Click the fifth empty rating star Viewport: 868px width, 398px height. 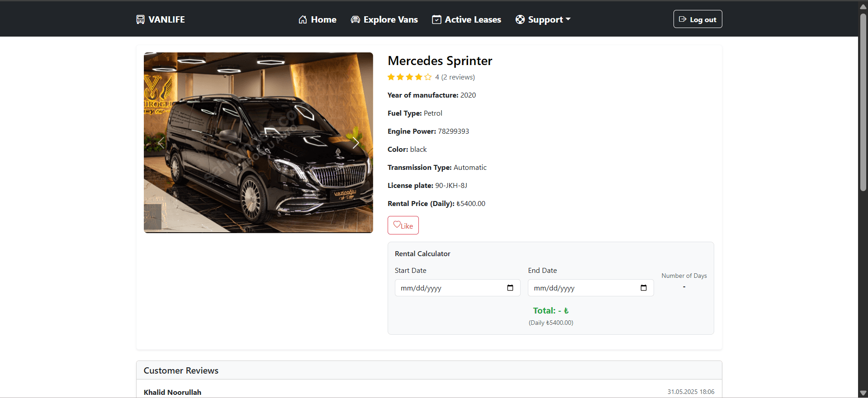[x=428, y=77]
